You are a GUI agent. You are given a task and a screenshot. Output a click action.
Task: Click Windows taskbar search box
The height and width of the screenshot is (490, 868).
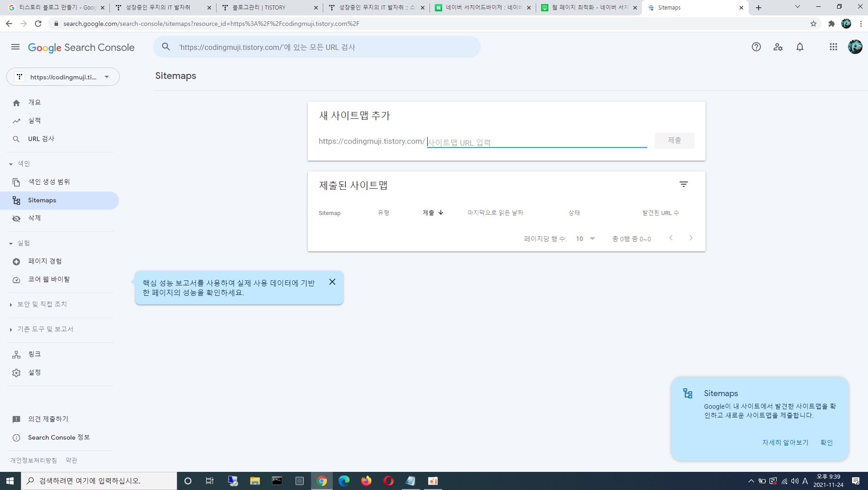[99, 481]
